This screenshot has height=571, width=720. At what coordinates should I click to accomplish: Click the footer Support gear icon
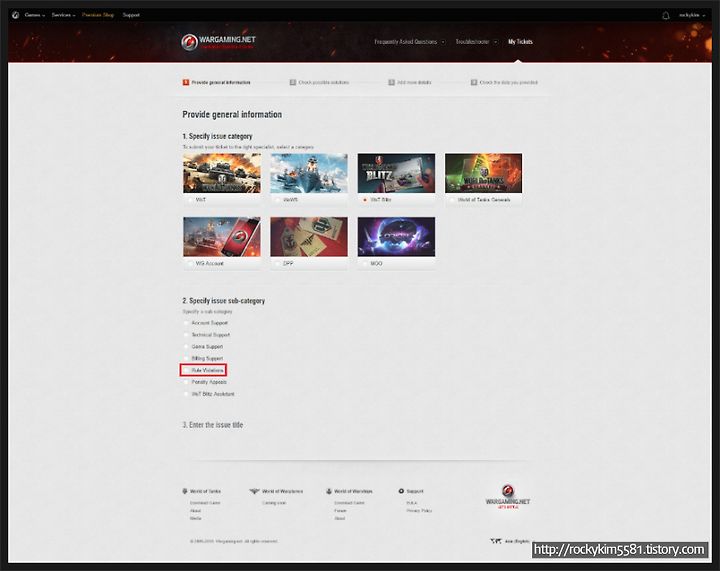point(401,491)
